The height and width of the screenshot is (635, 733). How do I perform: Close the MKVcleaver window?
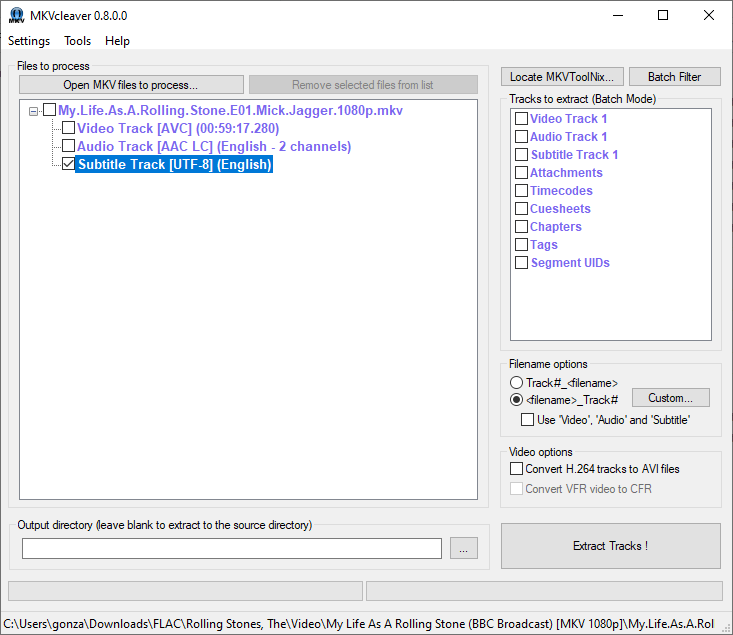[x=709, y=15]
